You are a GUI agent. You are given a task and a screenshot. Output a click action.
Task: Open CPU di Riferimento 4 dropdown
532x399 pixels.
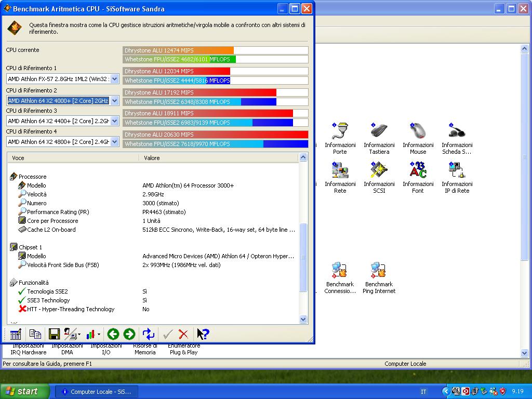(x=115, y=142)
